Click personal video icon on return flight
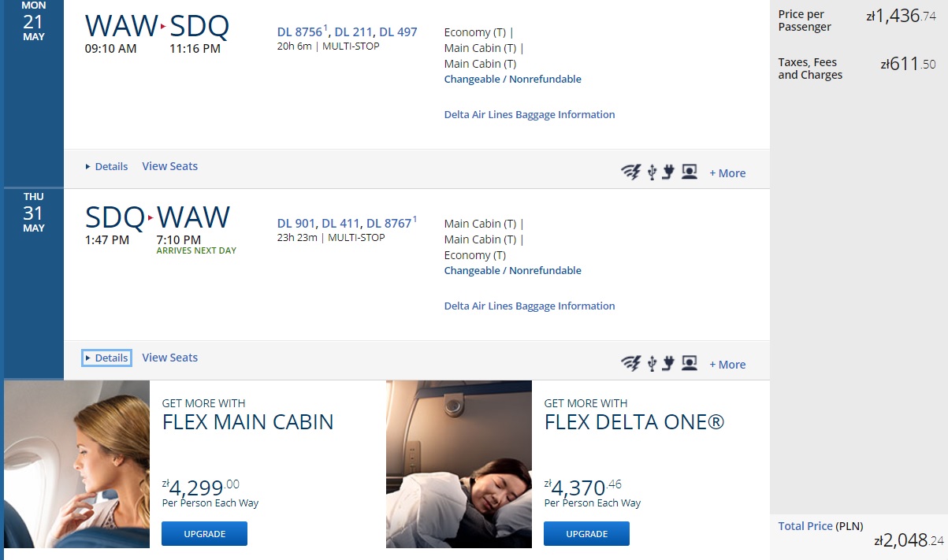 [690, 363]
